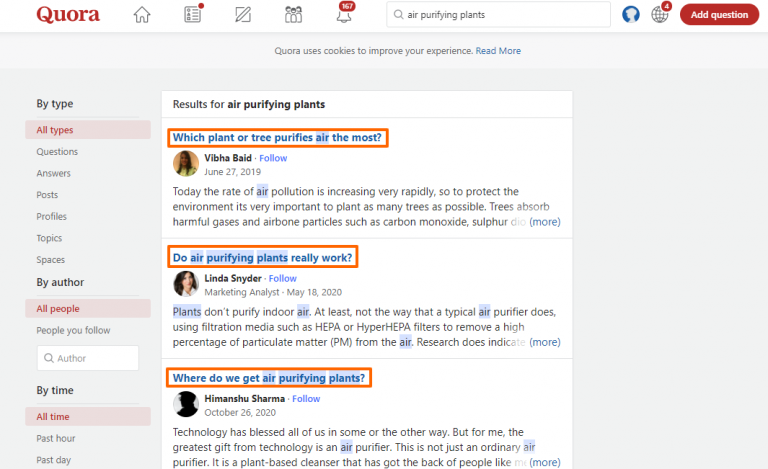
Task: Open Where do we get air purifying plants question
Action: (269, 378)
